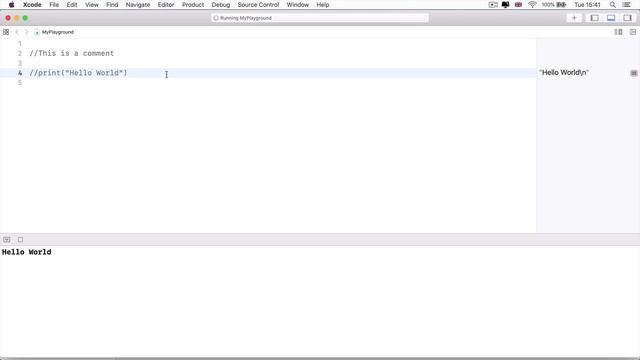Viewport: 640px width, 360px height.
Task: Open the Edit menu
Action: 72,5
